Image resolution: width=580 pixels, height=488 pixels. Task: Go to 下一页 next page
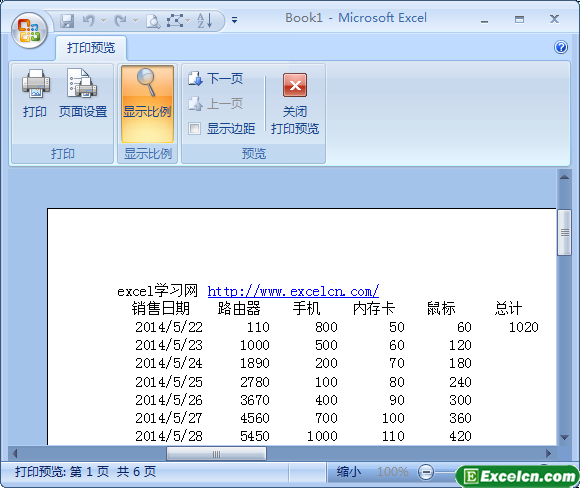(215, 78)
